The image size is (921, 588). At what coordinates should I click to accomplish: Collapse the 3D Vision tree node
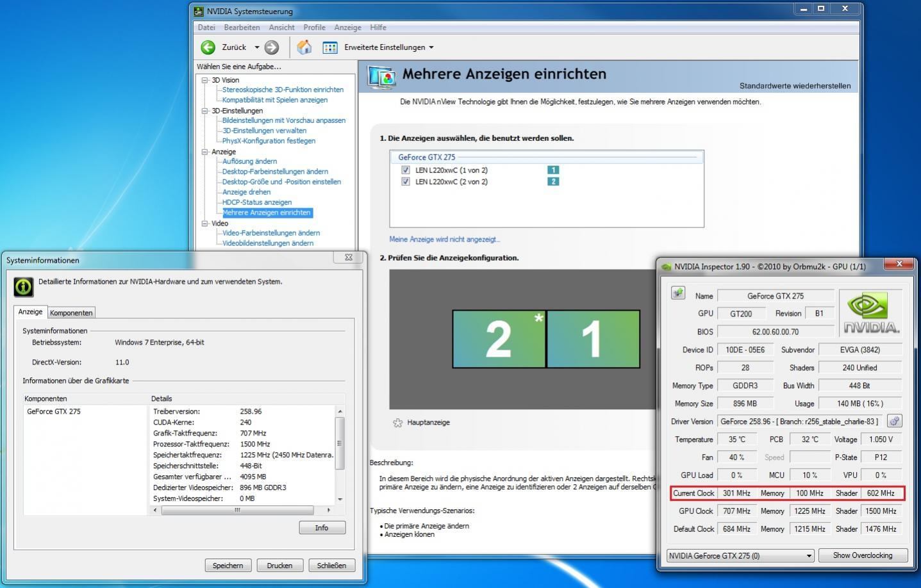tap(204, 80)
